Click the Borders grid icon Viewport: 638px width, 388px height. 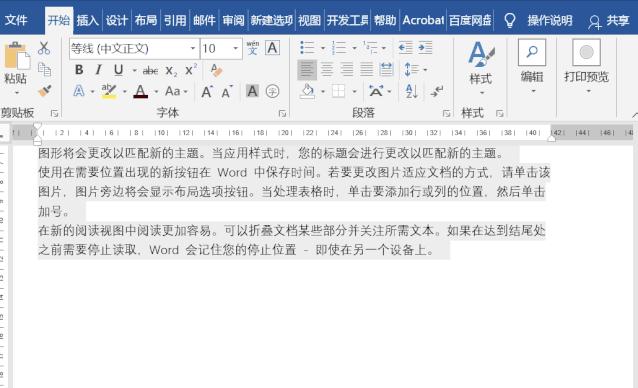[x=339, y=92]
